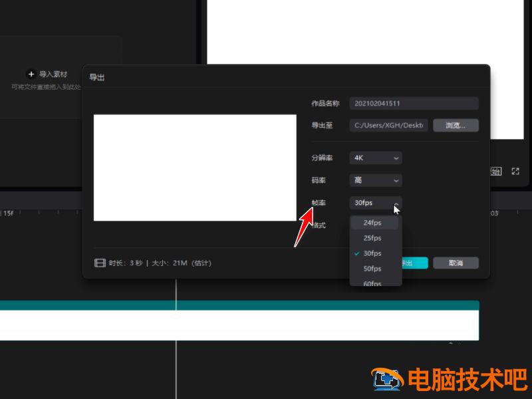532x399 pixels.
Task: Click the fullscreen expand icon near the preview
Action: coord(515,171)
